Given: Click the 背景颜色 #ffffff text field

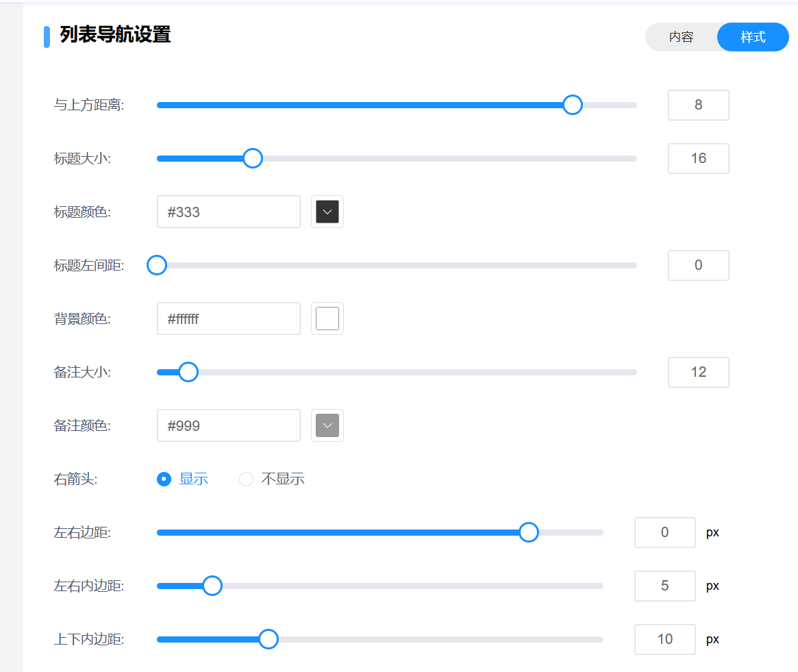Looking at the screenshot, I should tap(228, 319).
